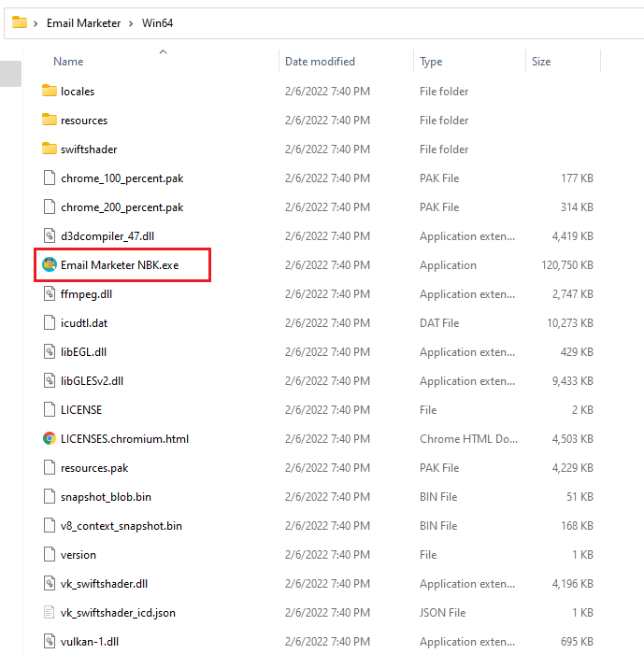The image size is (644, 654).
Task: Click the 120,750 KB size value
Action: (x=566, y=264)
